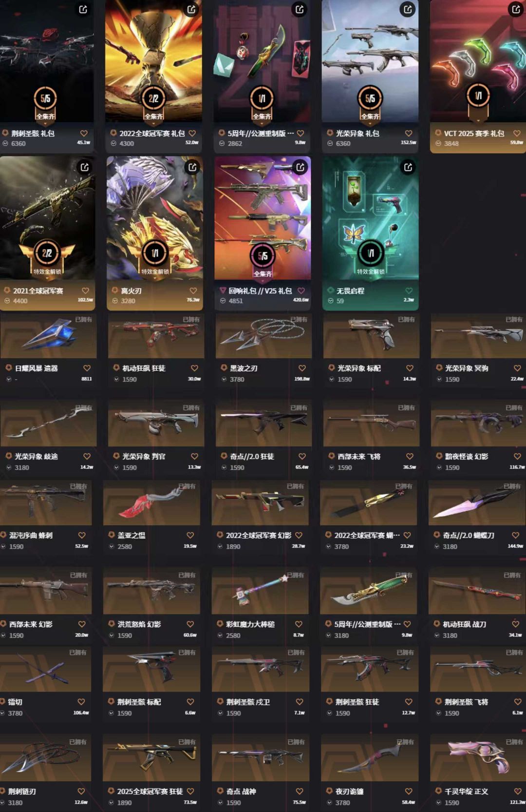Open the 日耀风暴 遗器 thumbnail

click(48, 336)
